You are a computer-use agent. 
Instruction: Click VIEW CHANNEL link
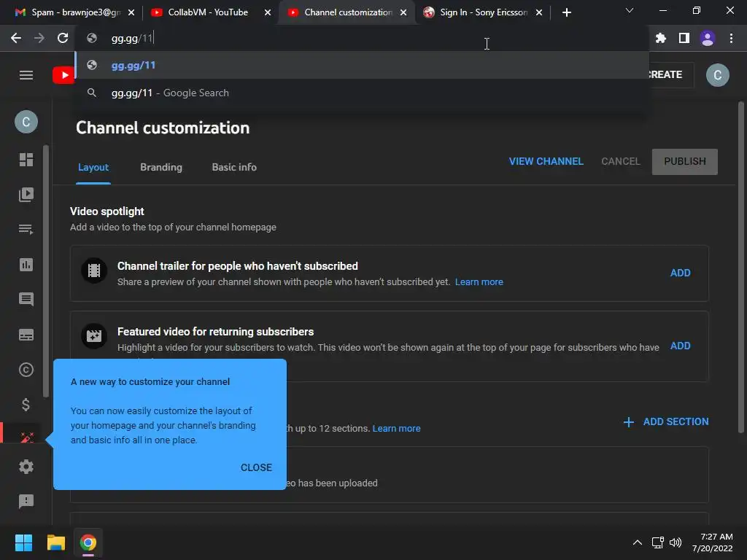pos(546,161)
